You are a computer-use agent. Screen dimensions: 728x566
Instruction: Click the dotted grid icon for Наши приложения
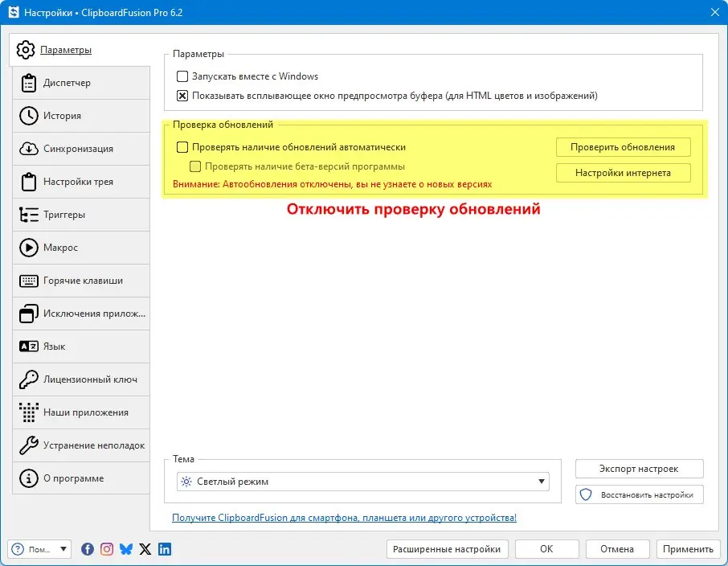click(29, 412)
